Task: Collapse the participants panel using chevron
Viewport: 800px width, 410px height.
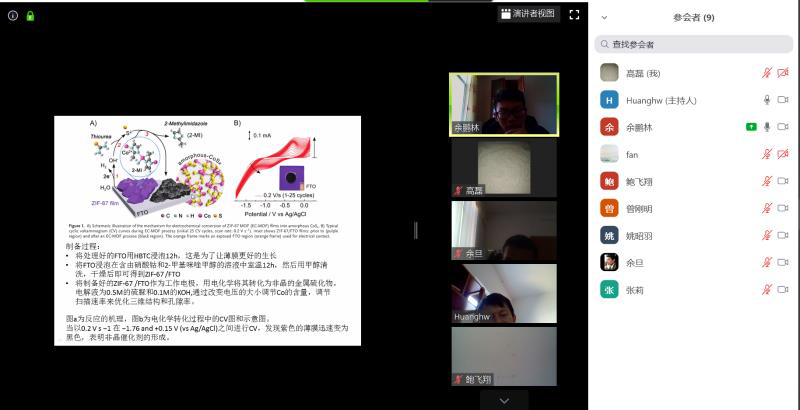Action: (606, 17)
